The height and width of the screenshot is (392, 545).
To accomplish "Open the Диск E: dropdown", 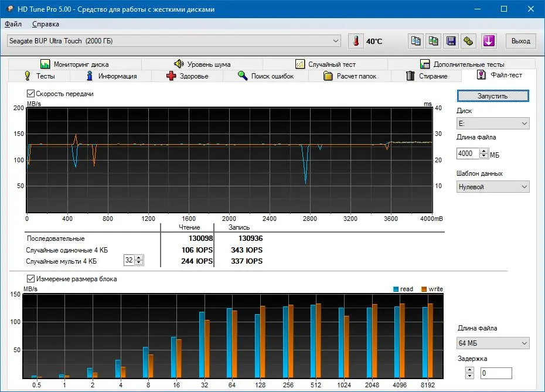I will [x=493, y=124].
